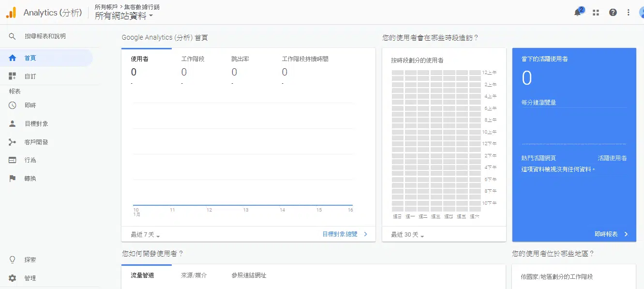
Task: Click the flag icon beside 轉換
Action: click(x=13, y=178)
